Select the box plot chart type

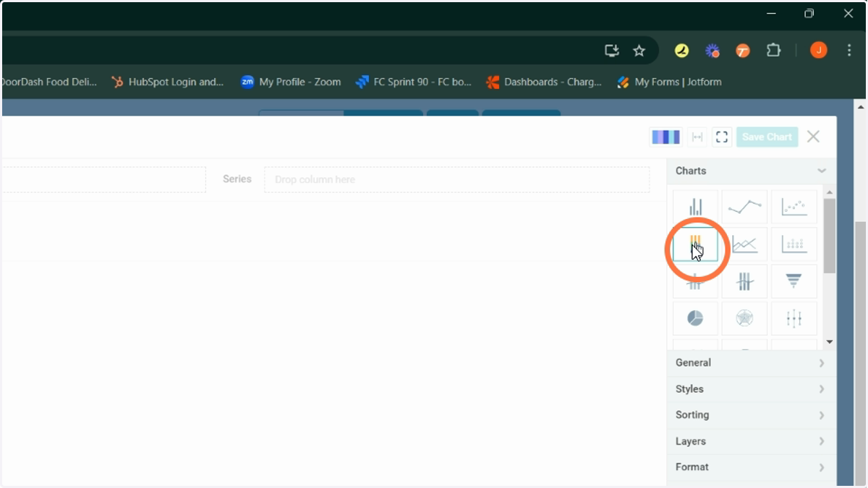click(x=793, y=318)
